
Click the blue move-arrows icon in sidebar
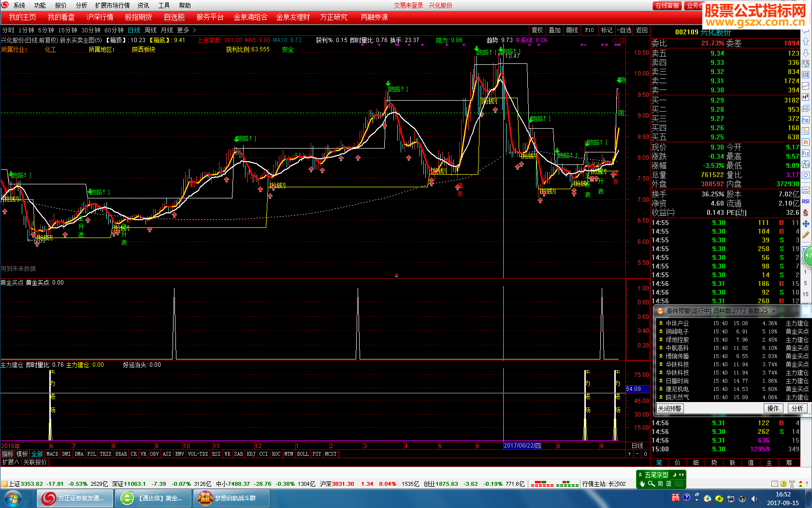tap(806, 224)
